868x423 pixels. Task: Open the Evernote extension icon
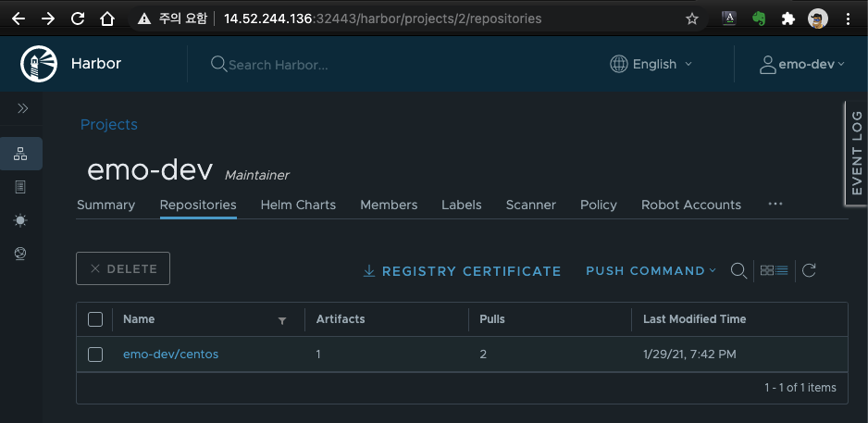click(759, 19)
